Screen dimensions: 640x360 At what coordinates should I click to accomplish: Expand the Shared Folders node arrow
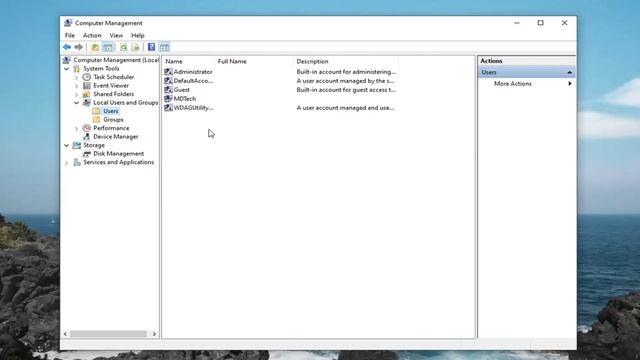tap(76, 95)
